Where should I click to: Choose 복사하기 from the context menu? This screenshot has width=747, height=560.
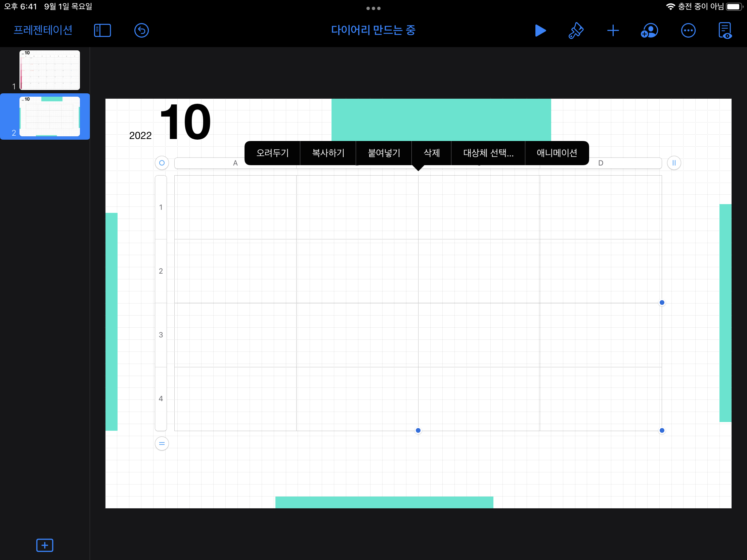coord(328,153)
